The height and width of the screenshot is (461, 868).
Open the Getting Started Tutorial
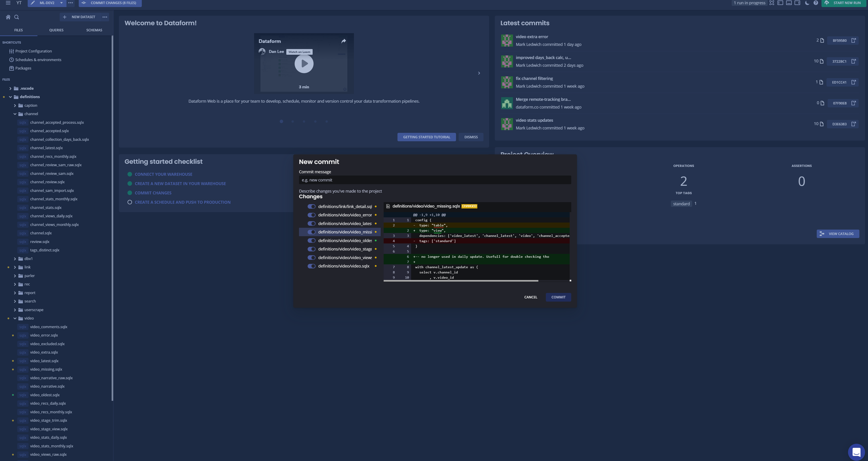pos(427,137)
